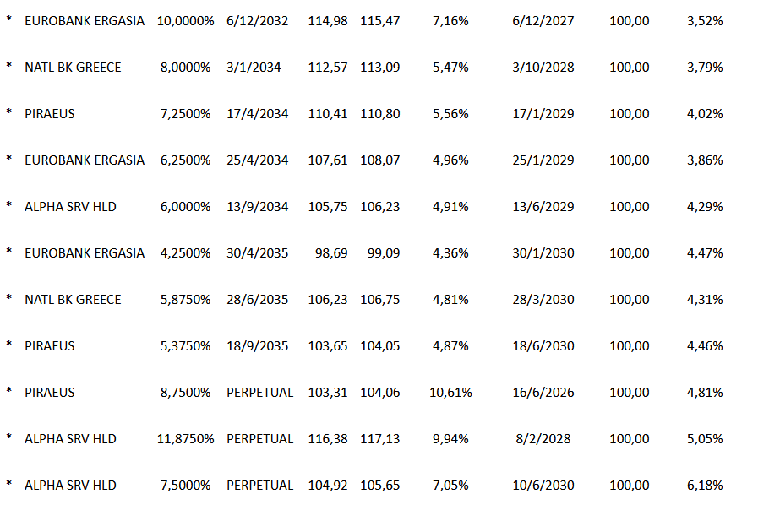The height and width of the screenshot is (532, 780).
Task: Select the ALPHA SRV HLD name with 6,0000% coupon
Action: (72, 207)
